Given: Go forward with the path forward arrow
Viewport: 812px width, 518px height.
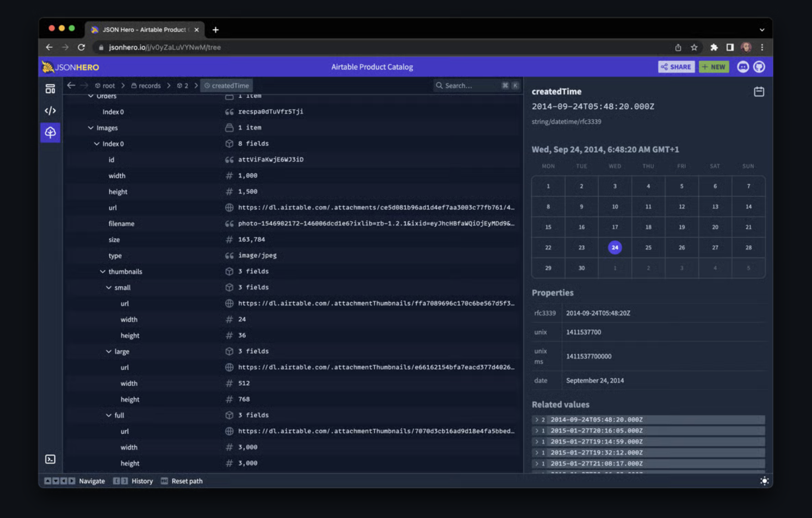Looking at the screenshot, I should click(84, 85).
